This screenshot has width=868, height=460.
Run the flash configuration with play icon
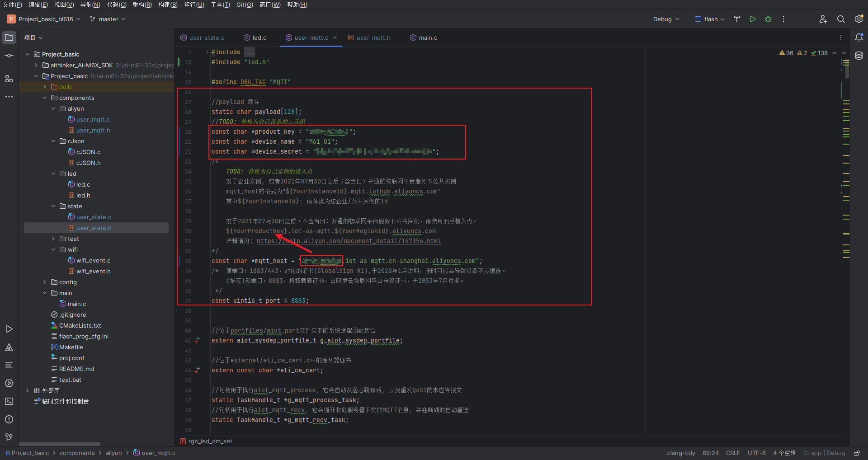tap(753, 19)
